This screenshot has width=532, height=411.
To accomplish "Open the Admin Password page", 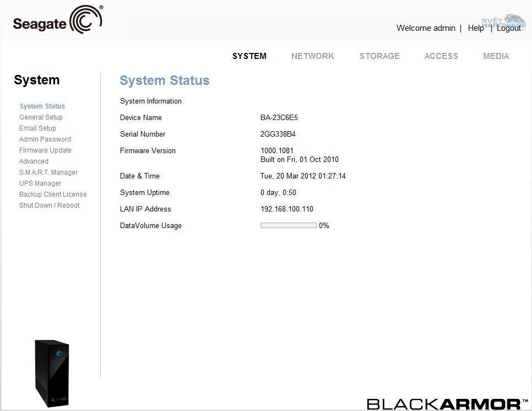I will coord(45,139).
